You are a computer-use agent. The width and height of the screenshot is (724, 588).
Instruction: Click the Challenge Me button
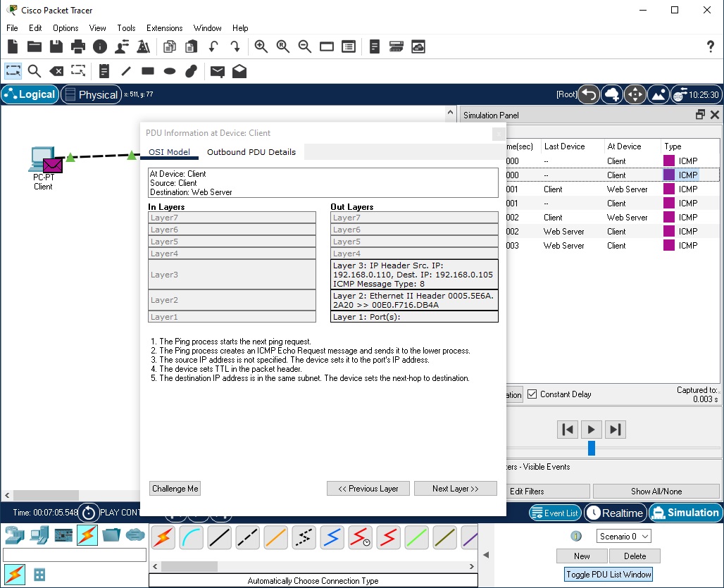coord(175,488)
